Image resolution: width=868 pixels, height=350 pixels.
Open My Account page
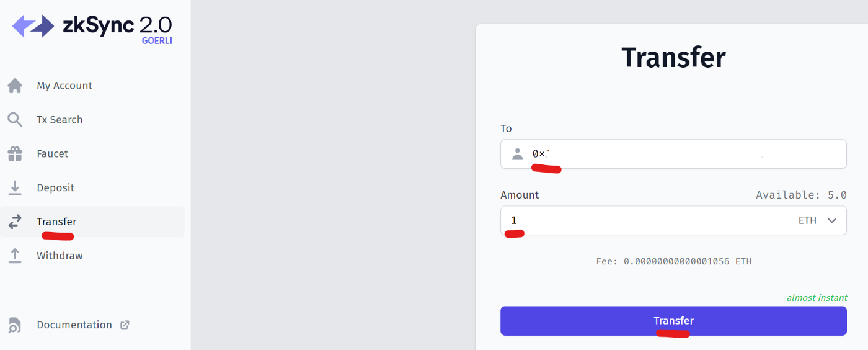[x=64, y=86]
